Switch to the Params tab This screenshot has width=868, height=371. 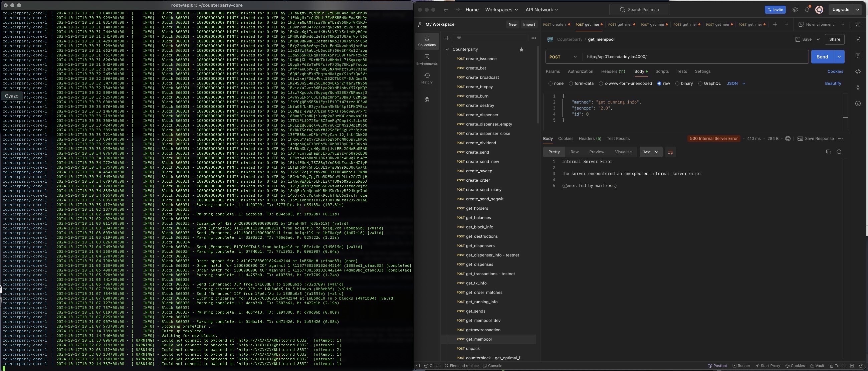click(x=553, y=71)
